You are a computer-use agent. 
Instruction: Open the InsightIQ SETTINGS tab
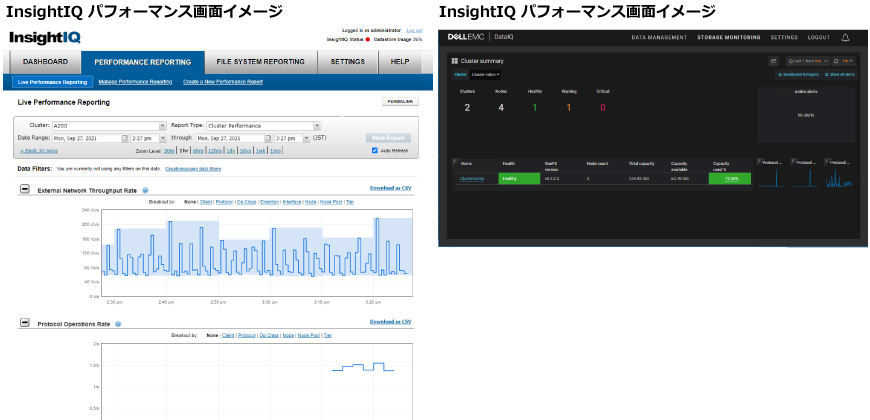pos(348,62)
